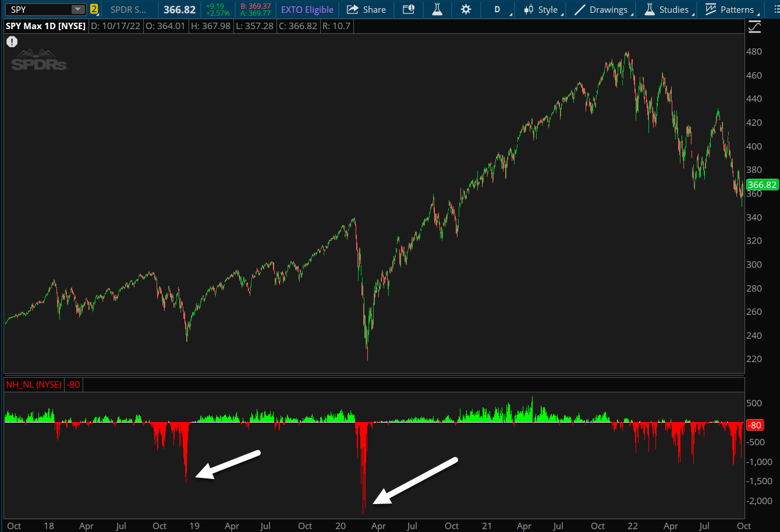
Task: Click the O: 364.01 open value
Action: (x=164, y=26)
